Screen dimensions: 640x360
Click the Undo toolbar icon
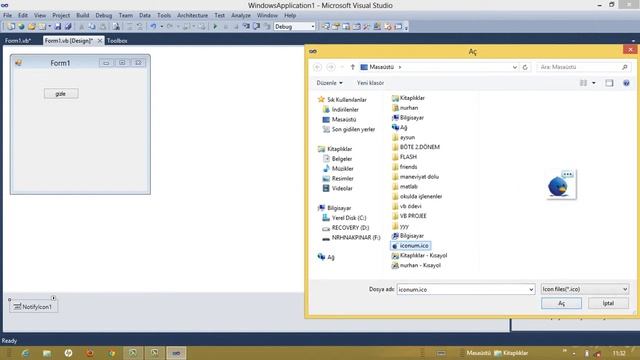(153, 27)
